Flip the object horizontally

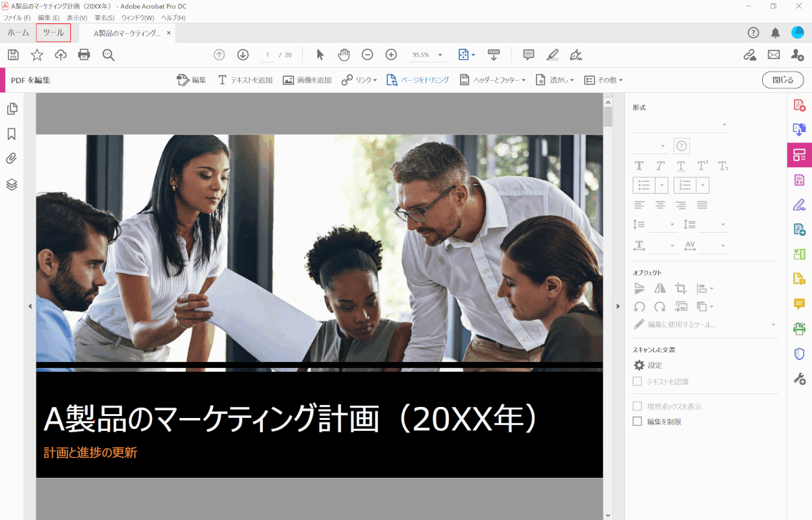659,288
